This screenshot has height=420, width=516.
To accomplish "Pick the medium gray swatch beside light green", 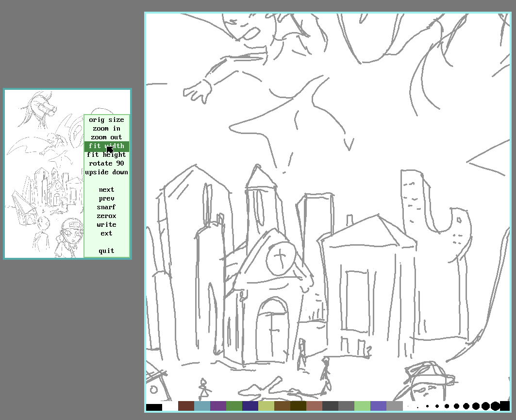I will (347, 406).
